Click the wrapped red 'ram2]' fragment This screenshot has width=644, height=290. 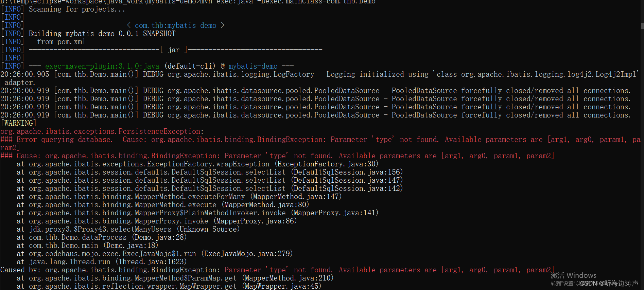(10, 148)
